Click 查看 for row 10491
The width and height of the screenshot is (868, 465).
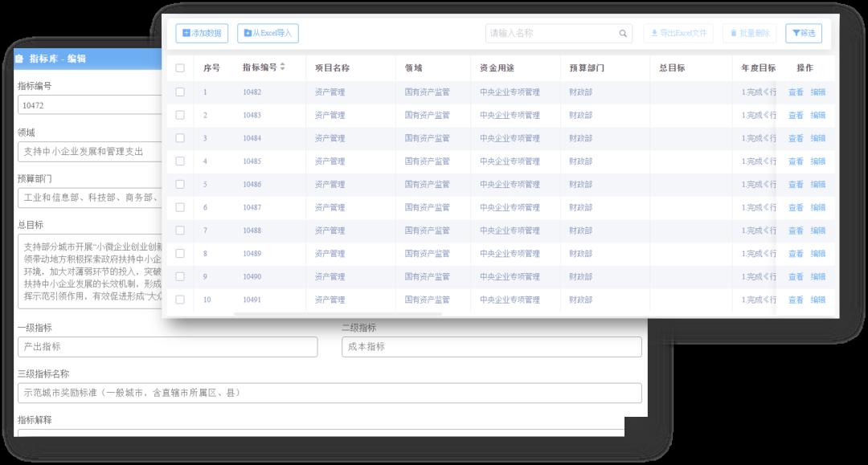796,300
